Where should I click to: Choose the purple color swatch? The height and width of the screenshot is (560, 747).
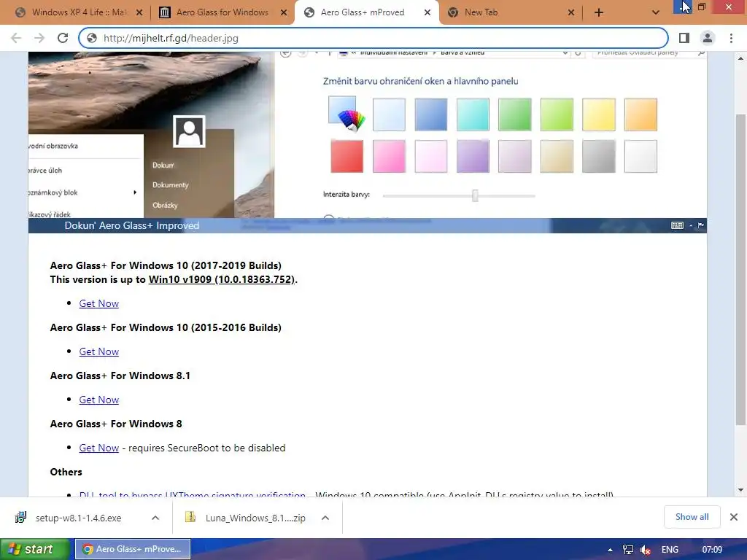tap(473, 156)
